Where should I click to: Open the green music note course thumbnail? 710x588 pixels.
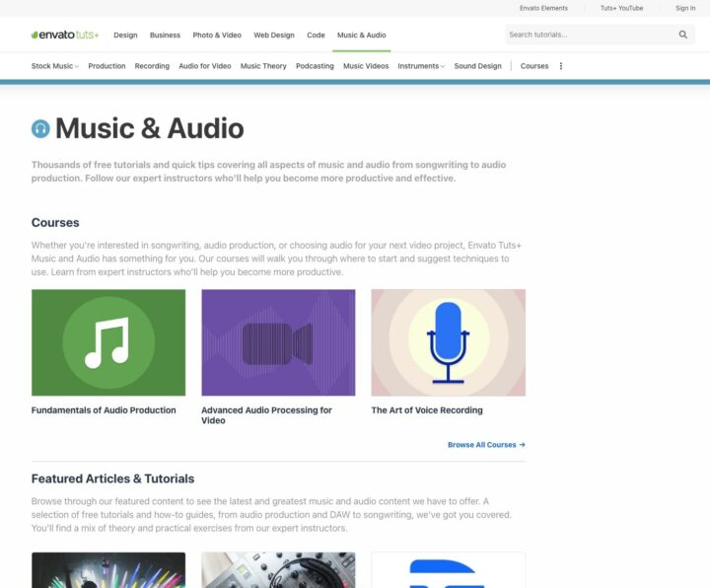pyautogui.click(x=108, y=342)
